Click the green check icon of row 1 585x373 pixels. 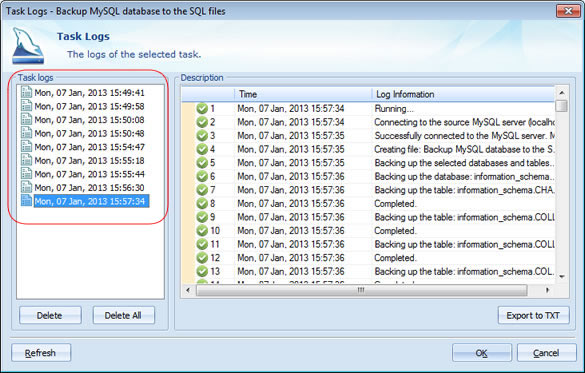(x=202, y=109)
